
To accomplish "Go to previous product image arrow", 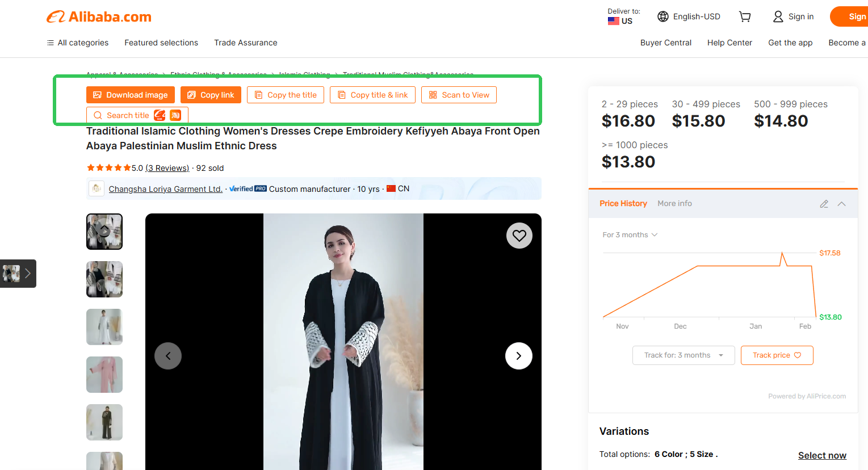I will [x=168, y=356].
